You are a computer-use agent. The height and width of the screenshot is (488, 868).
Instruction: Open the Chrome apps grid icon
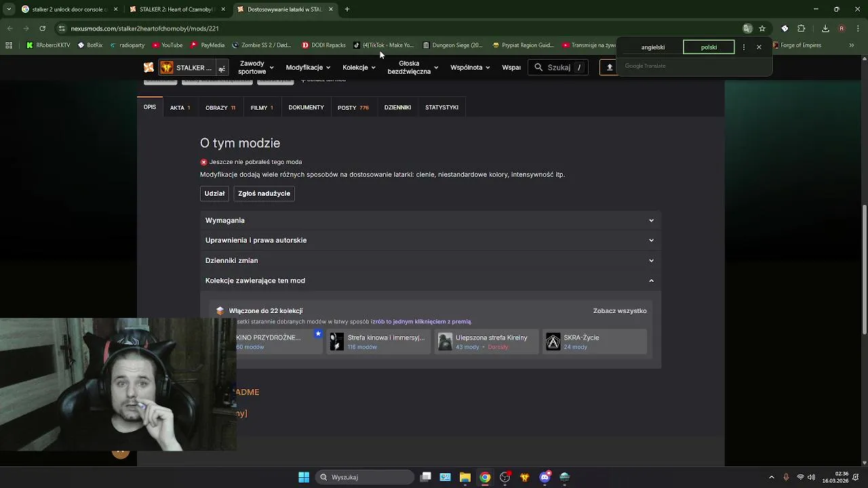(x=9, y=45)
